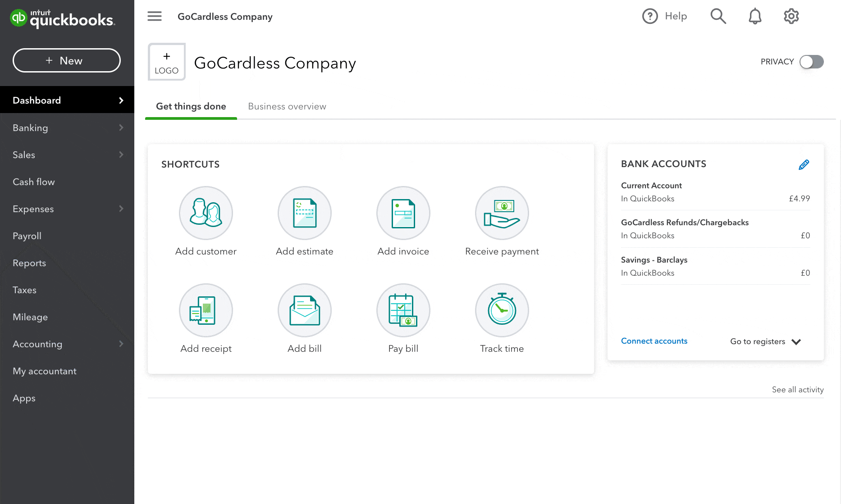Click the Add customer label

coord(206,251)
